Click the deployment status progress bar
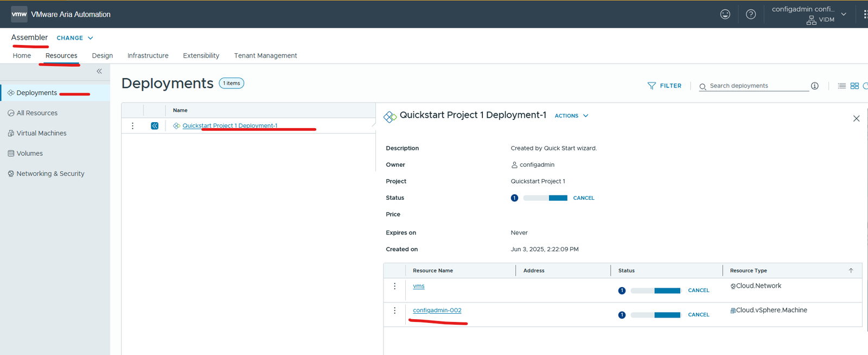This screenshot has height=355, width=868. click(545, 198)
